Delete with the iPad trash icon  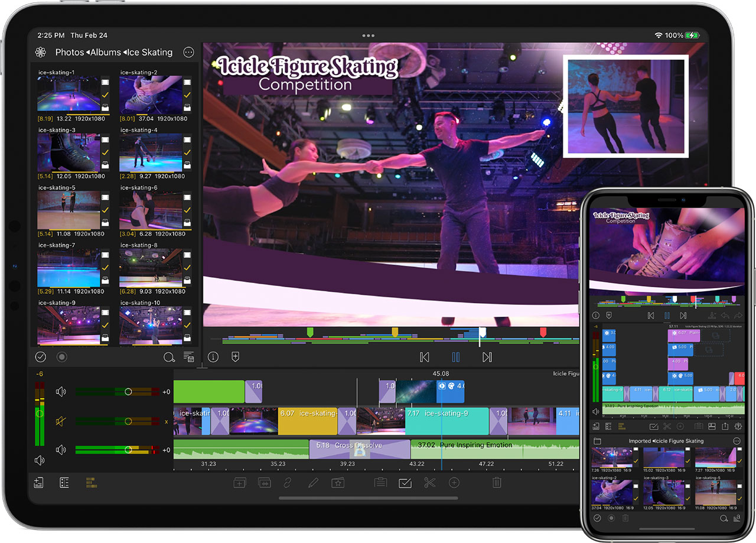497,483
